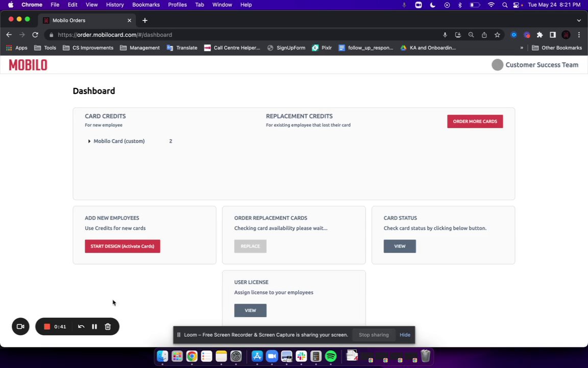This screenshot has height=368, width=588.
Task: Click the Dashboard heading text
Action: tap(94, 91)
